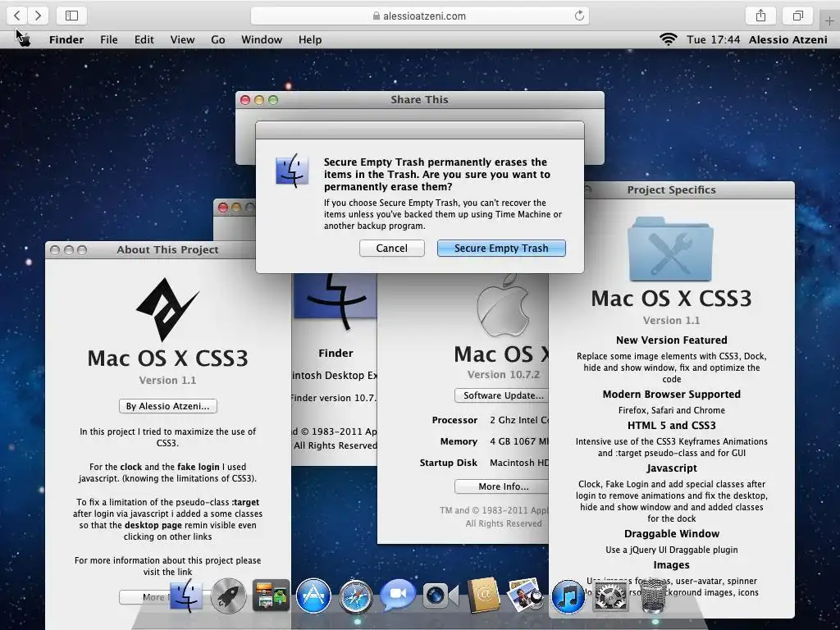This screenshot has height=630, width=840.
Task: Show all tabs overview button
Action: [798, 16]
